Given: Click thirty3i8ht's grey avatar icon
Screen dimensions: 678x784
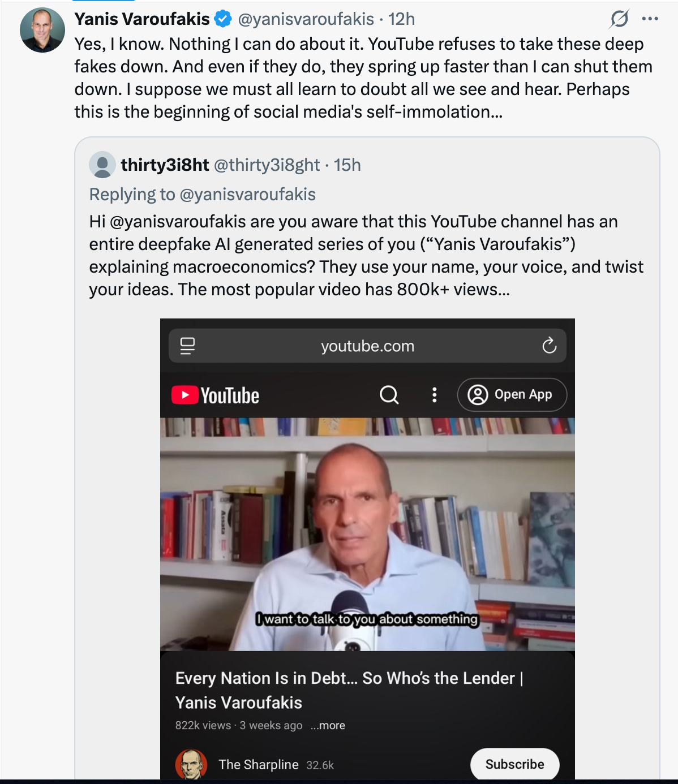Looking at the screenshot, I should [x=102, y=165].
